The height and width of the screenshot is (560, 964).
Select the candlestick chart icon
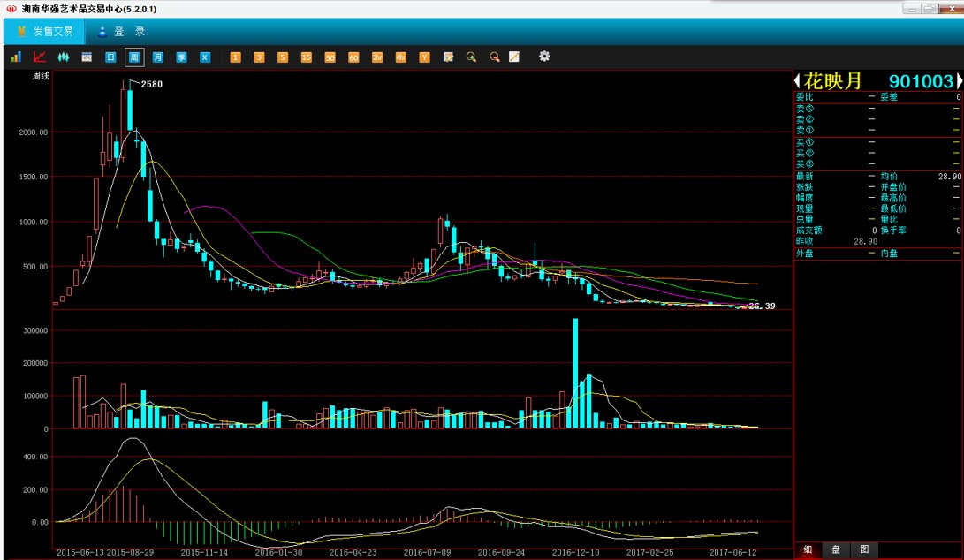(x=63, y=57)
